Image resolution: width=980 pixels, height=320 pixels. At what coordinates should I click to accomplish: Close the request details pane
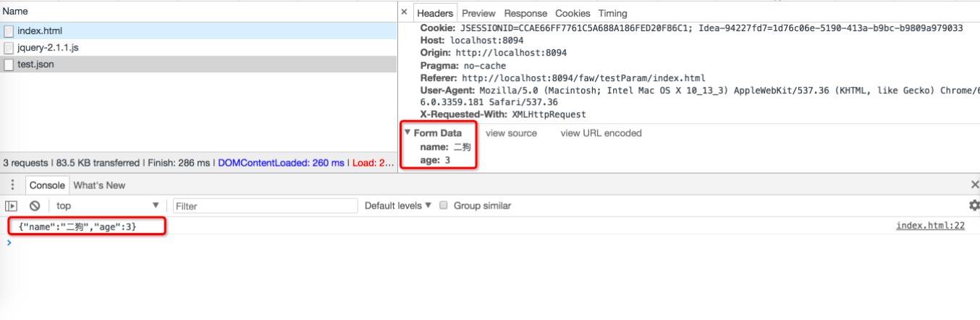point(404,13)
